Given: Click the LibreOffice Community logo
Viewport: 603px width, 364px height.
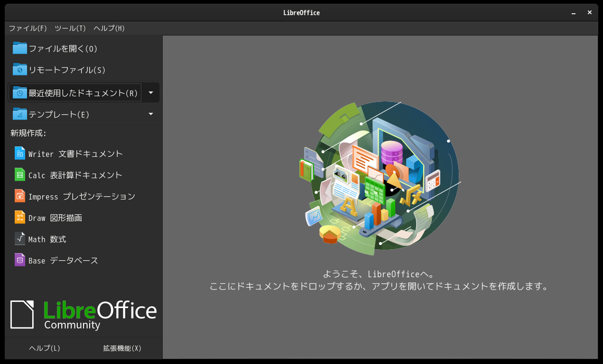Looking at the screenshot, I should pos(83,315).
